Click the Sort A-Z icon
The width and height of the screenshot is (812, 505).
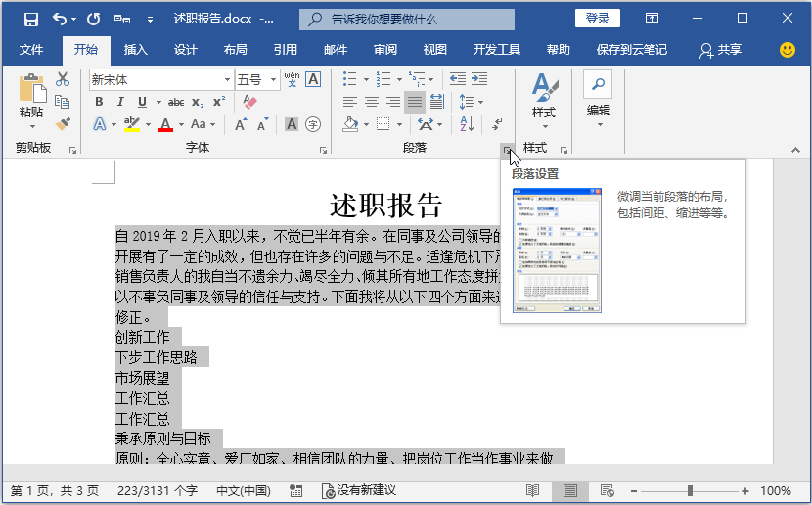click(x=467, y=124)
